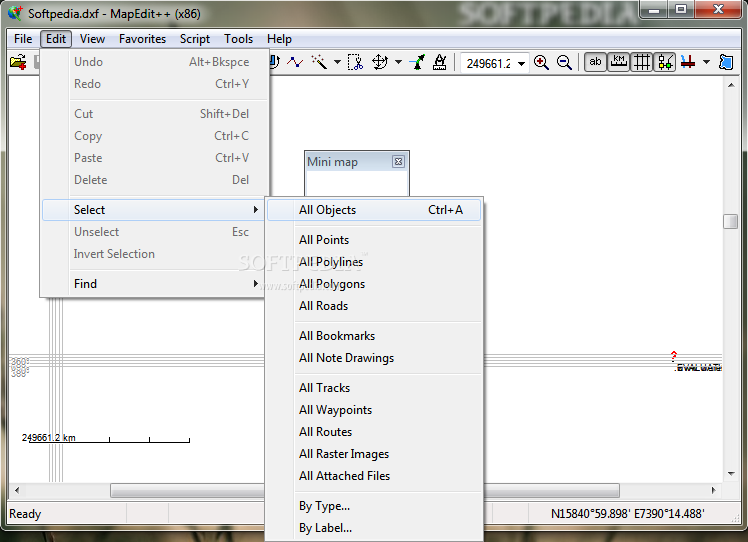Open the transform tool dropdown arrow
Image resolution: width=748 pixels, height=542 pixels.
pos(398,62)
